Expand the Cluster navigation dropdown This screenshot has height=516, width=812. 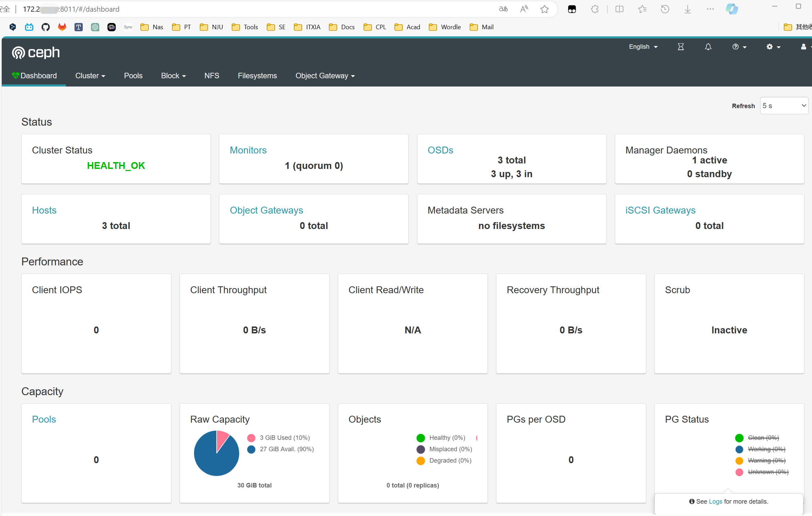pyautogui.click(x=90, y=76)
